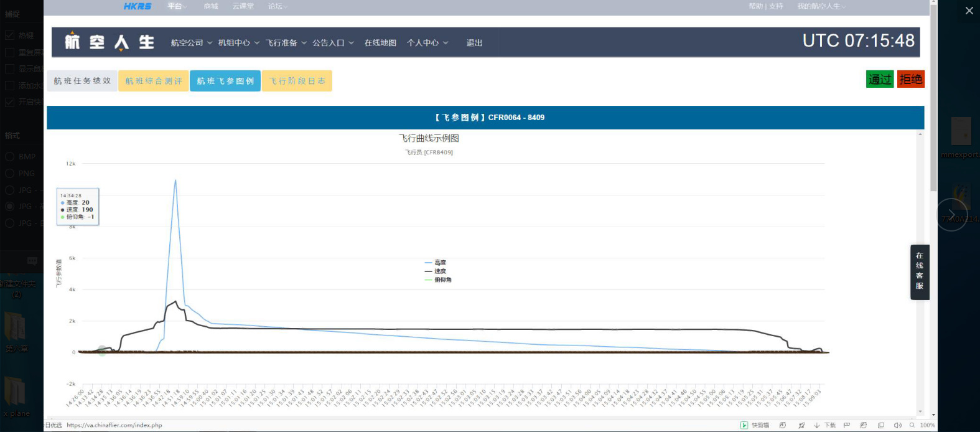Viewport: 980px width, 432px height.
Task: Switch to 航班飞参图例 tab
Action: (x=225, y=81)
